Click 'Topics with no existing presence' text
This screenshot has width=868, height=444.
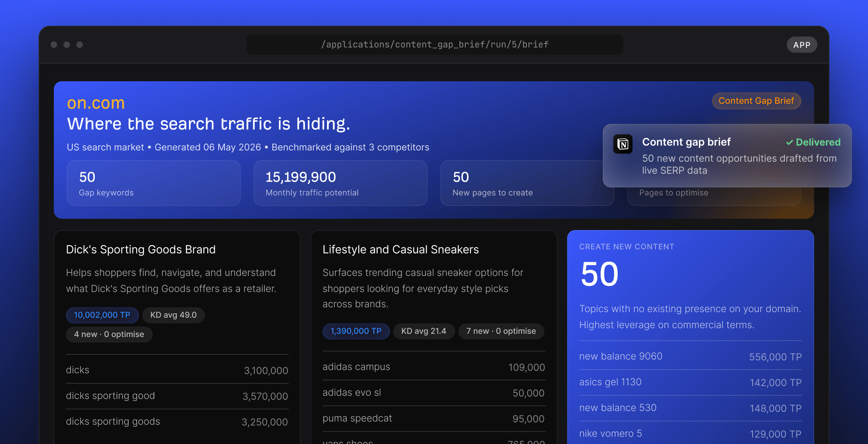[x=690, y=317]
